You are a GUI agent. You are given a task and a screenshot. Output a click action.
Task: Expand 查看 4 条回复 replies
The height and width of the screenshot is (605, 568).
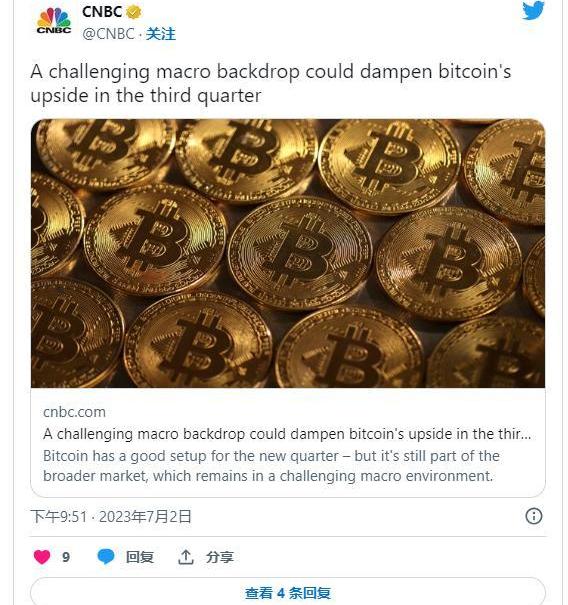[288, 593]
